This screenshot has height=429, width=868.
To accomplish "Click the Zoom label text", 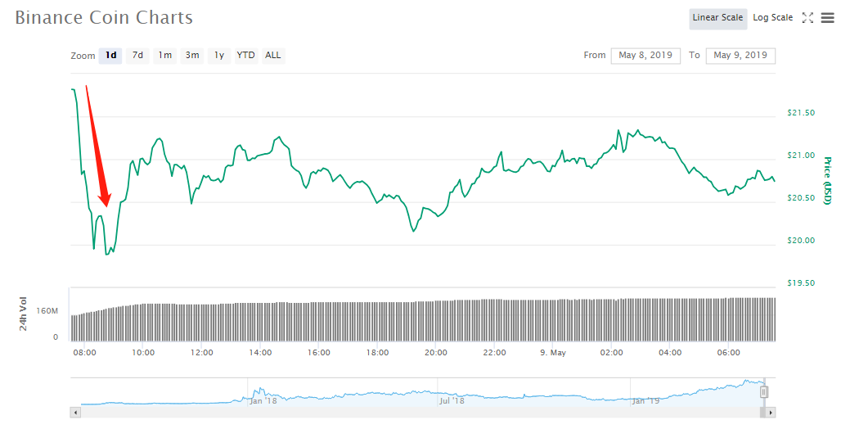I will click(x=83, y=56).
